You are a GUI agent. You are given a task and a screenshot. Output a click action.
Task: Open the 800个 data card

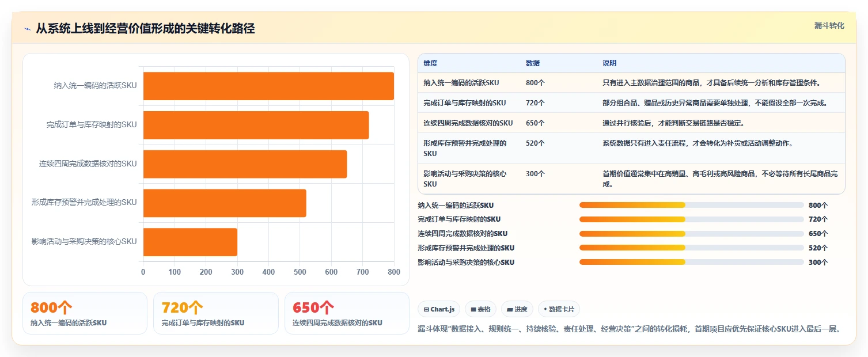(x=85, y=313)
